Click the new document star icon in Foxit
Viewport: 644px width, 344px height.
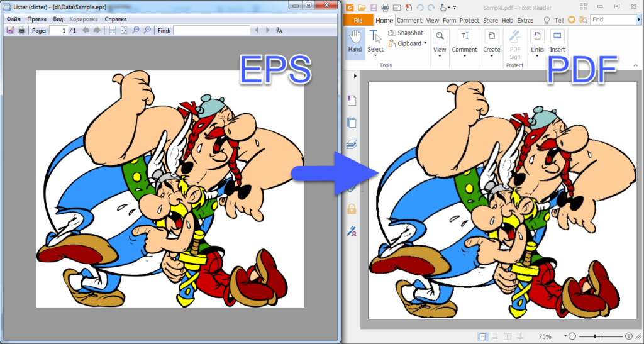tap(408, 7)
